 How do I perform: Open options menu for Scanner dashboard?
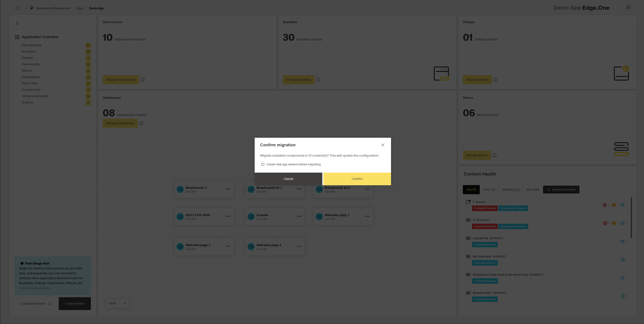tap(299, 216)
